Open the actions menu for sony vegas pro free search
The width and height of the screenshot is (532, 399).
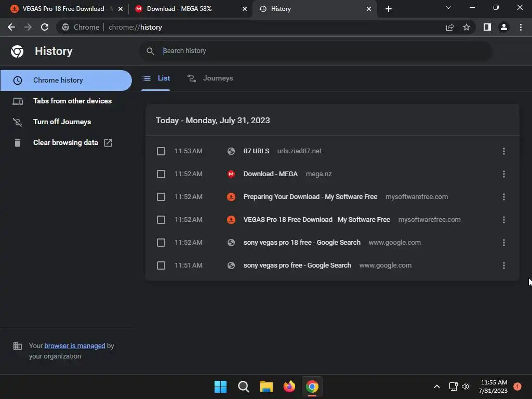coord(504,265)
